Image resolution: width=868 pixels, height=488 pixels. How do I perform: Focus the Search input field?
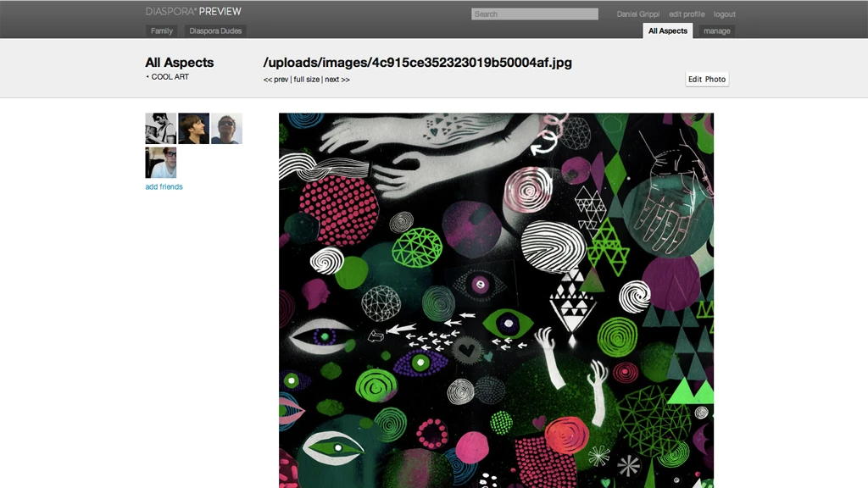pos(535,14)
